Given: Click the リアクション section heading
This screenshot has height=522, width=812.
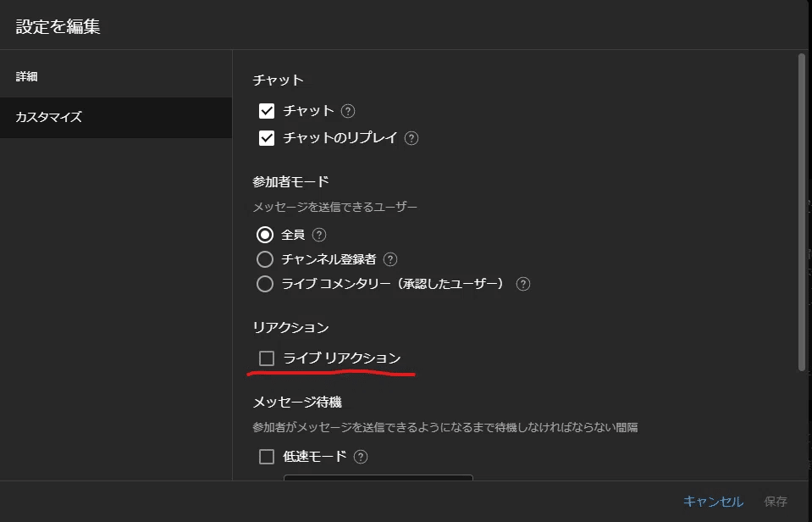Looking at the screenshot, I should pyautogui.click(x=290, y=328).
